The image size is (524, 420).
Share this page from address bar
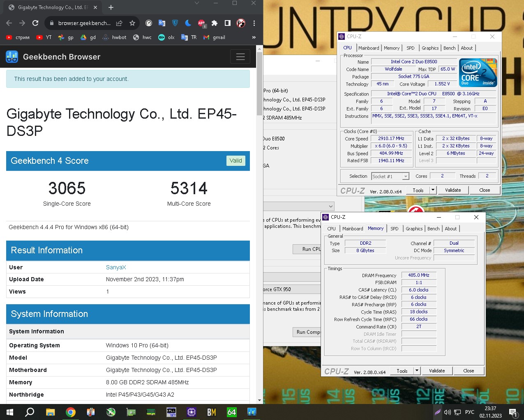[119, 23]
